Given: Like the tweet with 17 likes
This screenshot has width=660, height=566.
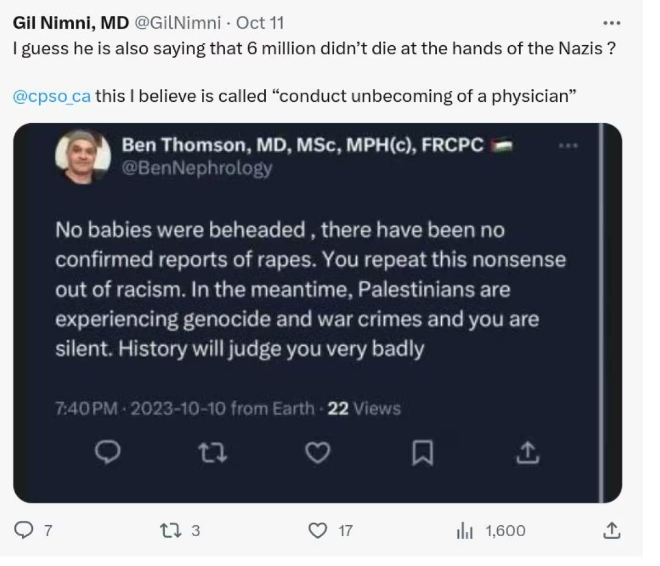Looking at the screenshot, I should tap(318, 530).
